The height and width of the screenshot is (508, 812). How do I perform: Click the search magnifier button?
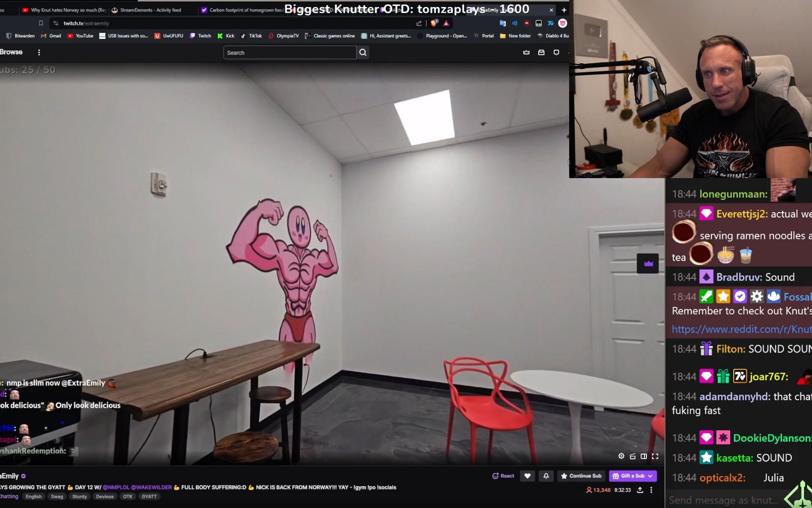click(363, 52)
